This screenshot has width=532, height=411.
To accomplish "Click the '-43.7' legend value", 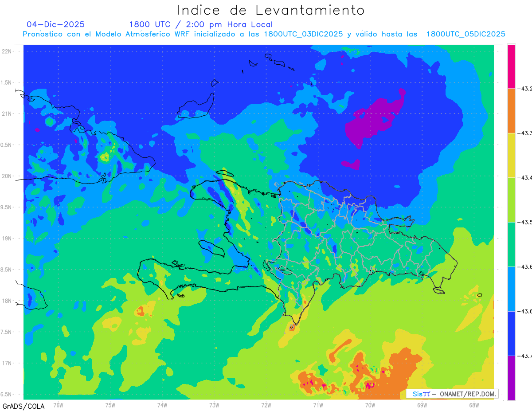I will (x=524, y=356).
